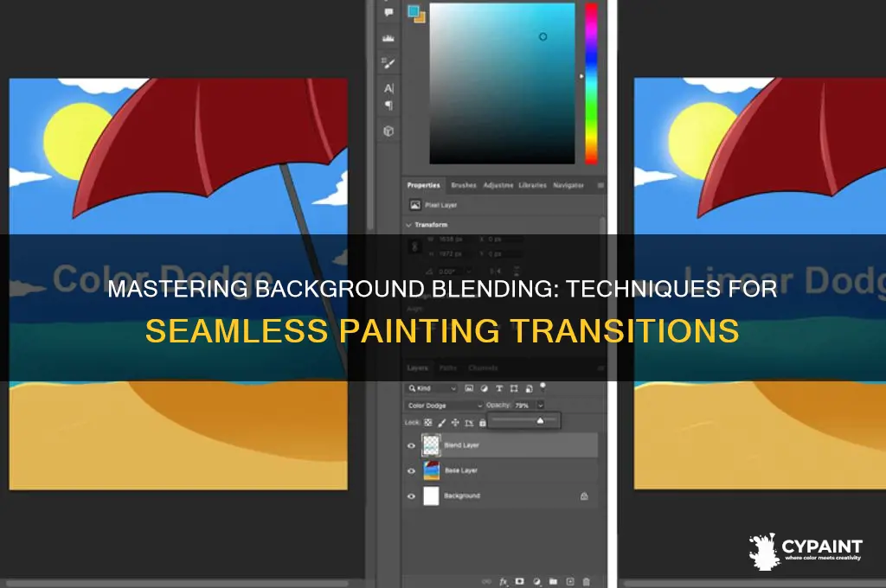
Task: Select the Background layer name
Action: tap(462, 495)
